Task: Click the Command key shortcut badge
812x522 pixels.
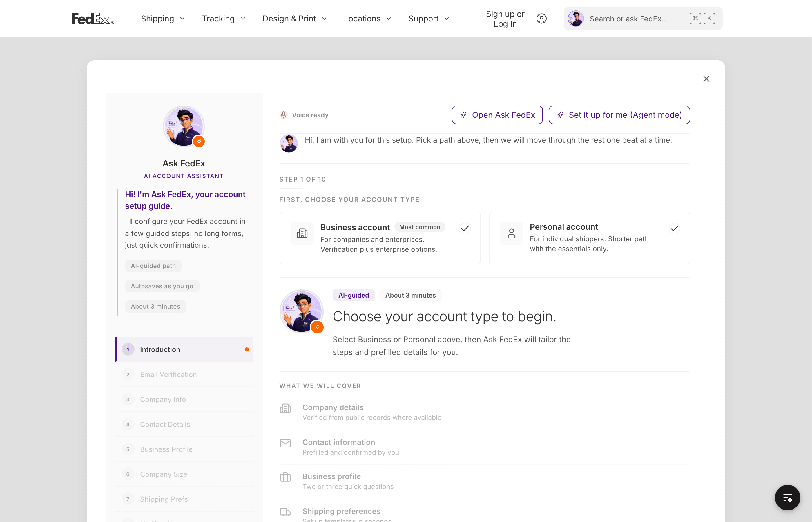Action: [695, 18]
